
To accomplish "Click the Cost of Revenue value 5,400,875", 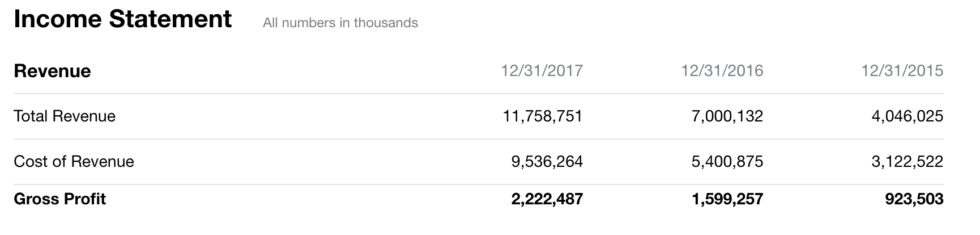I will click(727, 162).
